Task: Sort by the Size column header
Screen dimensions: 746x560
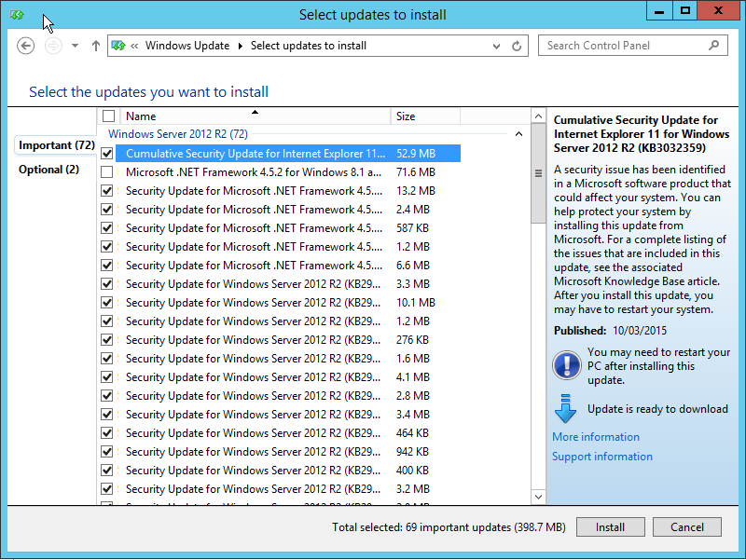Action: click(425, 116)
